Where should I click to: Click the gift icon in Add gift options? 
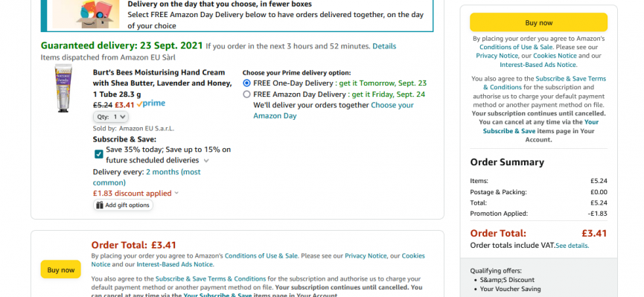(100, 205)
